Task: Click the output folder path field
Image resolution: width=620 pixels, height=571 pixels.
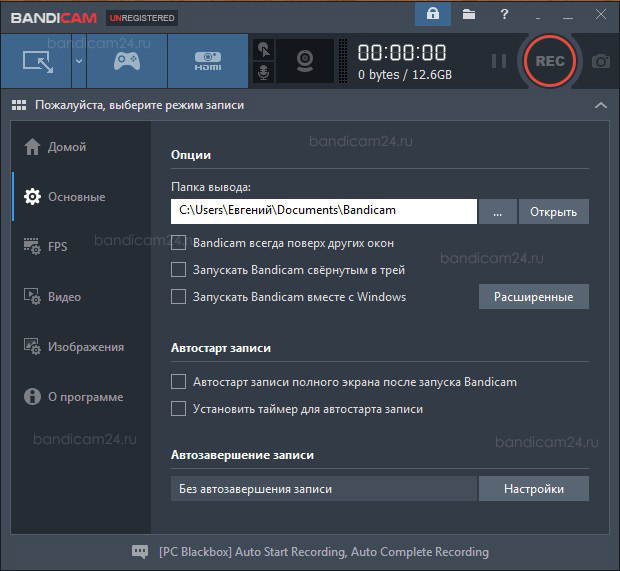Action: [x=324, y=212]
